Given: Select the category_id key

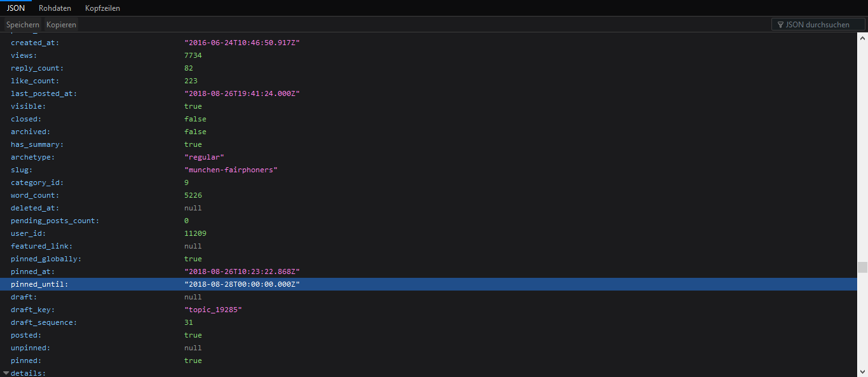Looking at the screenshot, I should [37, 182].
